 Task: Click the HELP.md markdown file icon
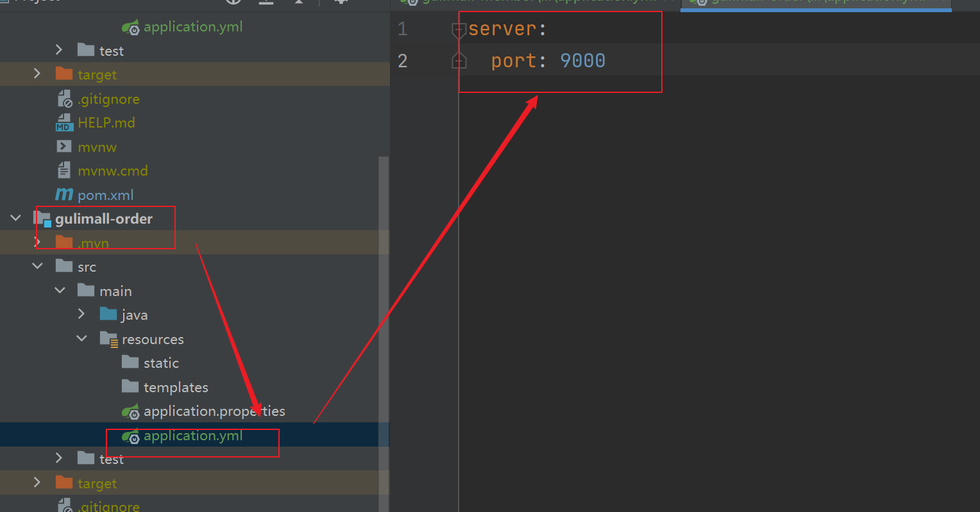[x=64, y=122]
